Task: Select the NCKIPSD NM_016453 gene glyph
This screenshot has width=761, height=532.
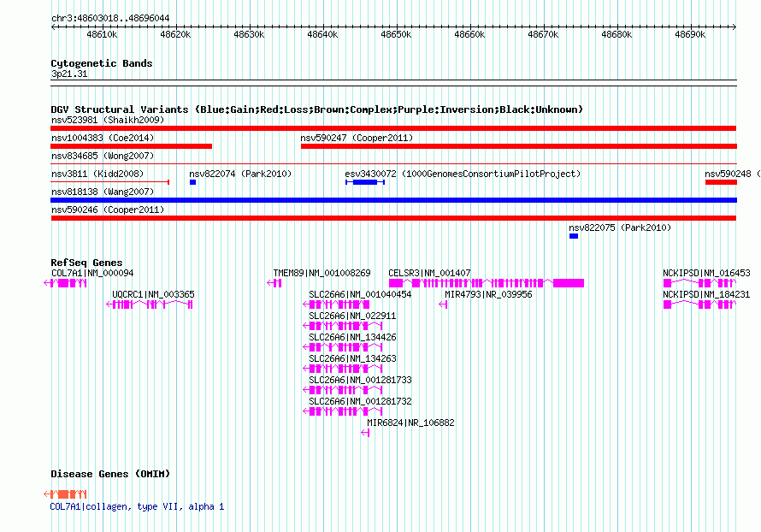Action: pyautogui.click(x=699, y=283)
